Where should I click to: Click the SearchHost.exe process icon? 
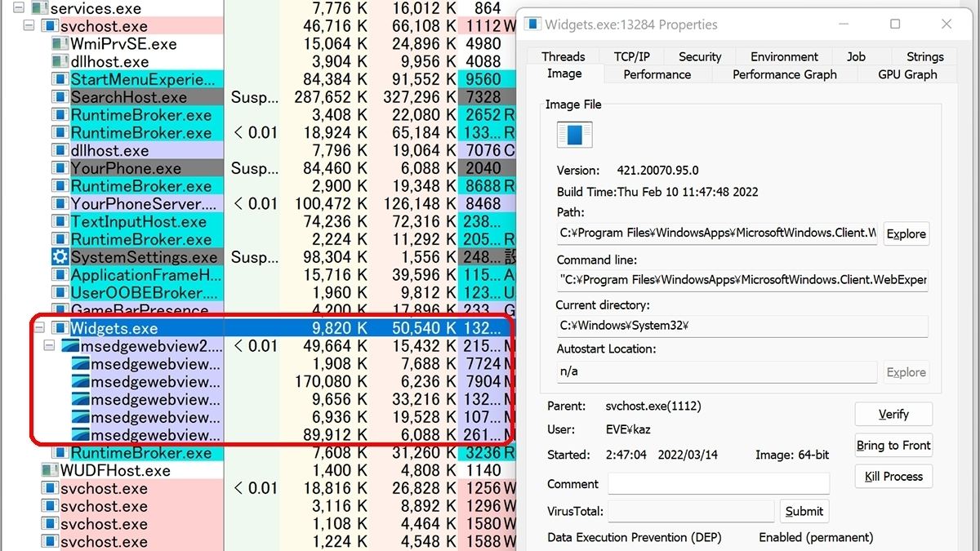pyautogui.click(x=60, y=97)
